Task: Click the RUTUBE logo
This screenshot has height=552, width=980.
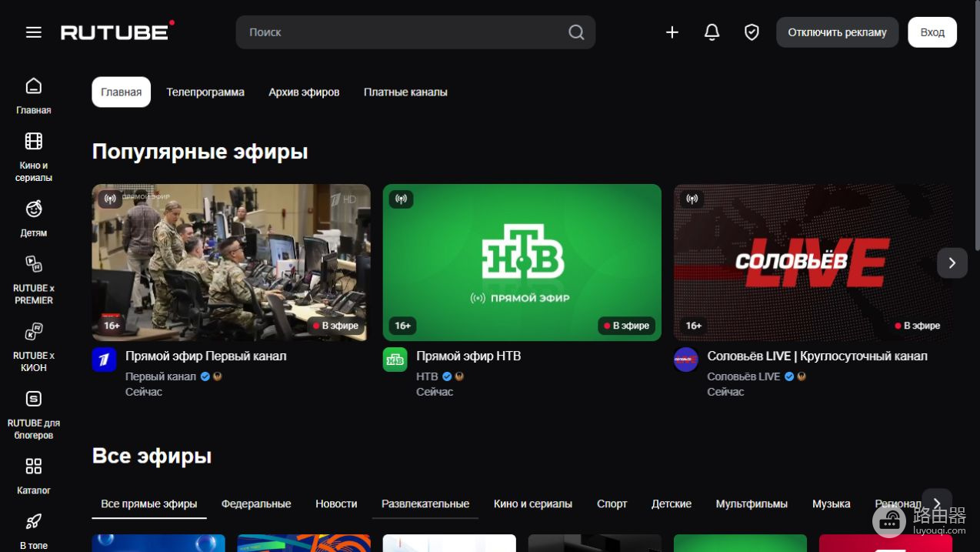Action: click(118, 31)
